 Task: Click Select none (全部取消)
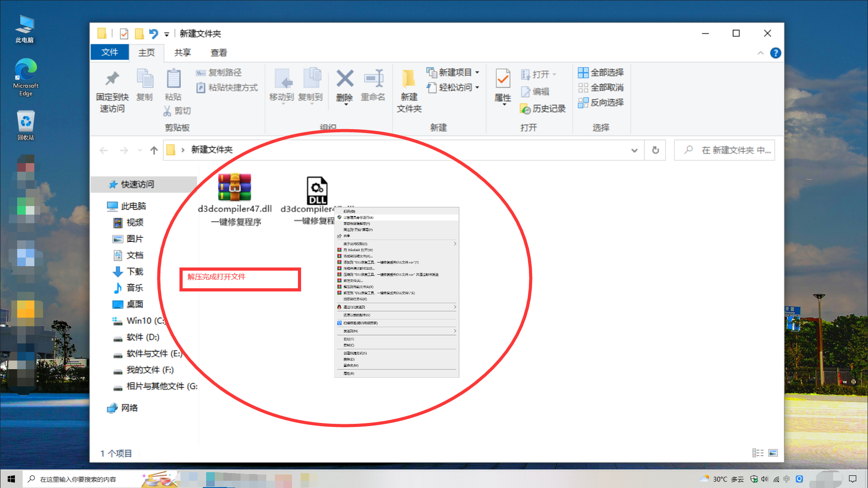[x=601, y=87]
